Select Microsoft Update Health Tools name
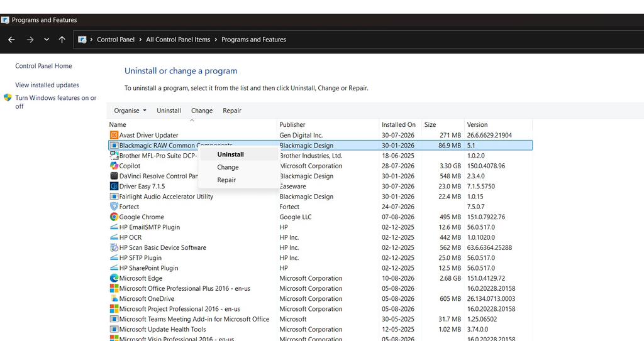This screenshot has width=644, height=341. tap(163, 330)
